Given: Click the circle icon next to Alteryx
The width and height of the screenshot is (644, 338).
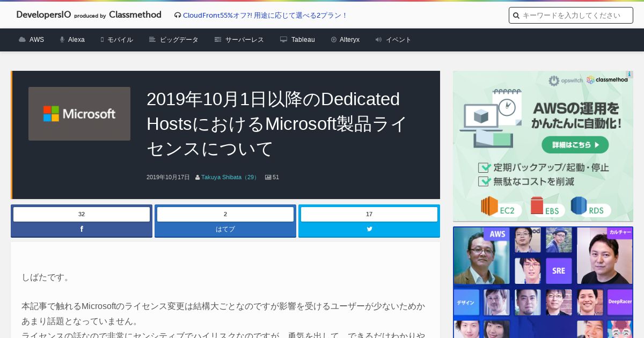Looking at the screenshot, I should (x=334, y=40).
